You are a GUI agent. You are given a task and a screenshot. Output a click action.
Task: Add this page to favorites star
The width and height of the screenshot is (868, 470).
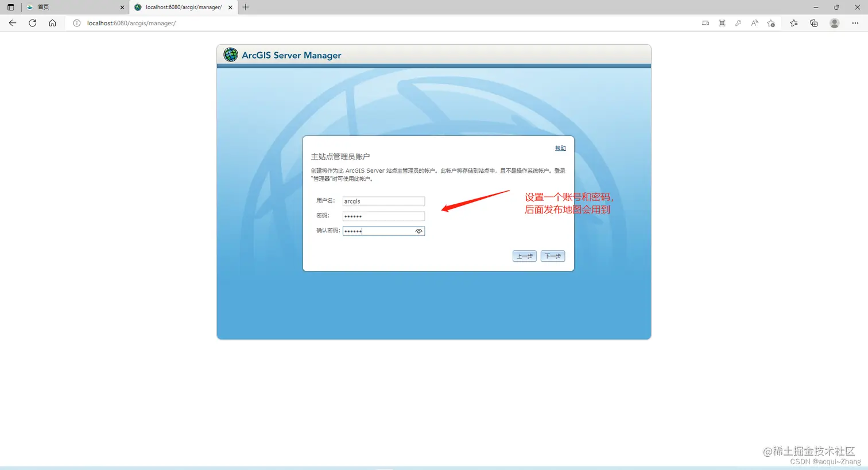(771, 23)
